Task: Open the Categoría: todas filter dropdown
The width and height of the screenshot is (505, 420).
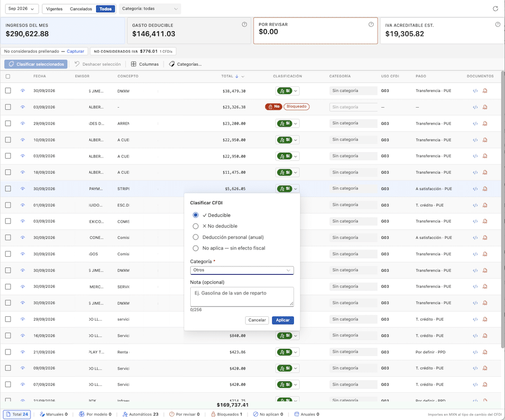Action: click(x=150, y=8)
